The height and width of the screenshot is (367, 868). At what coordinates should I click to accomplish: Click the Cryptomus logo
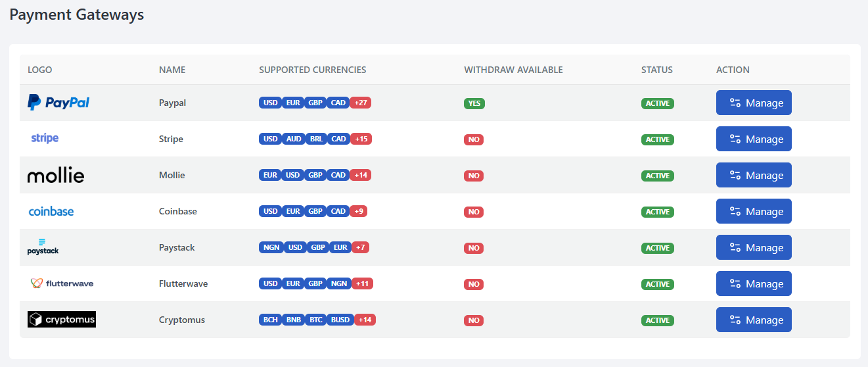tap(62, 320)
